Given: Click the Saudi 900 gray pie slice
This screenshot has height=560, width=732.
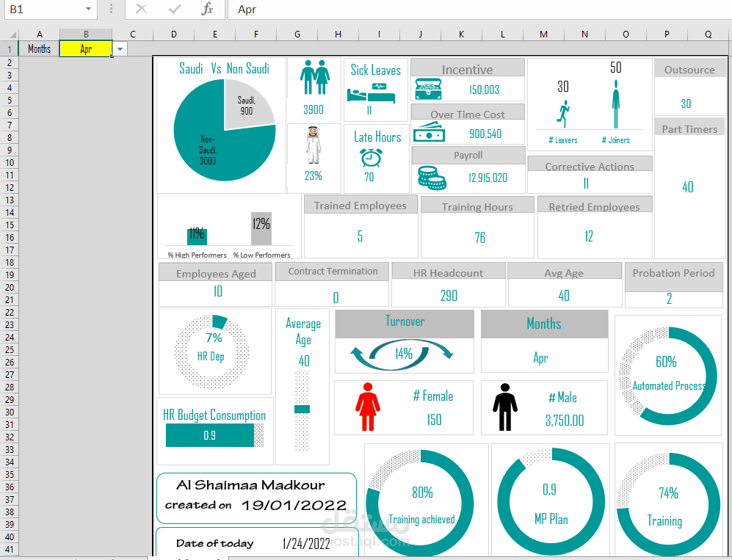Looking at the screenshot, I should tap(247, 105).
